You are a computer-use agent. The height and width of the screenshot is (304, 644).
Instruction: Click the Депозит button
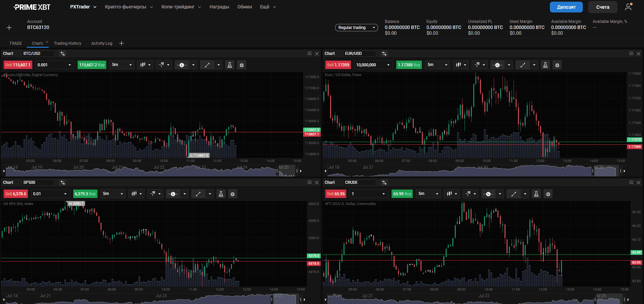[566, 7]
